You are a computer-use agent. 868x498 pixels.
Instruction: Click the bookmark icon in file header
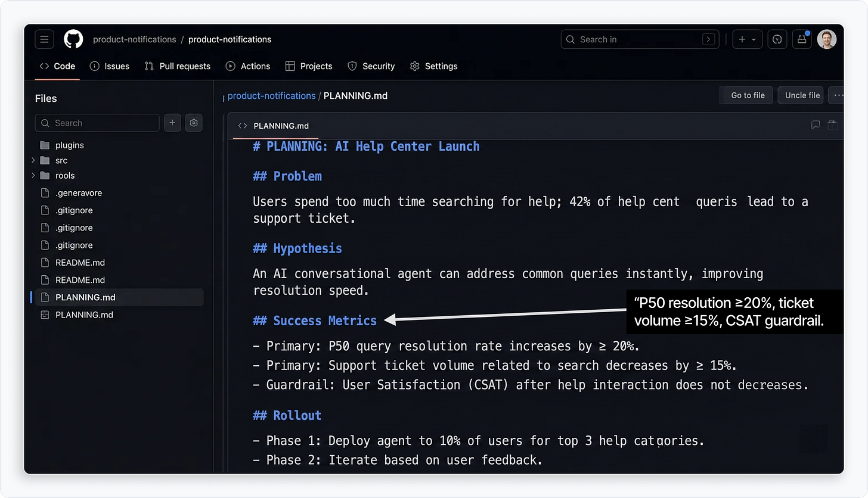click(816, 125)
